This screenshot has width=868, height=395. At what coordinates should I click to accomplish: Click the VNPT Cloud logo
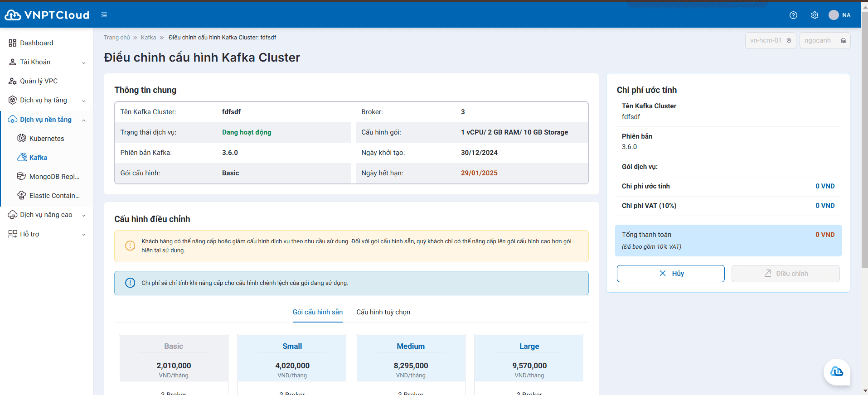tap(47, 15)
